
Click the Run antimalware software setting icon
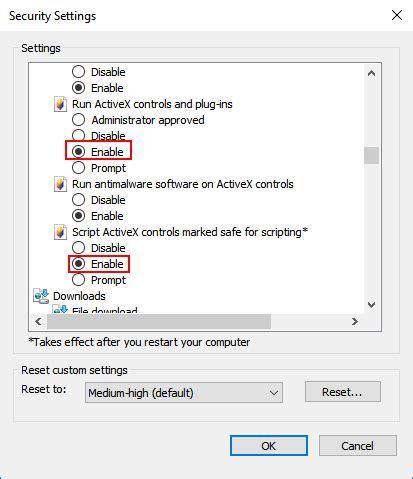tap(60, 184)
